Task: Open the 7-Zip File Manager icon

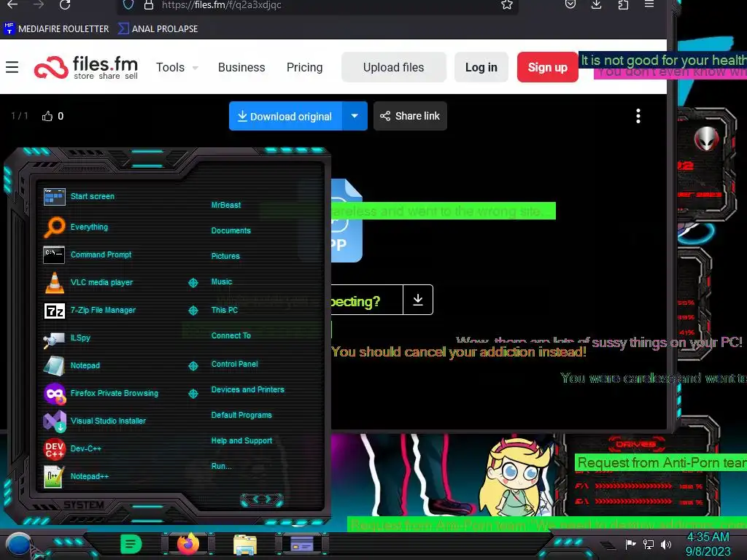Action: click(x=54, y=311)
